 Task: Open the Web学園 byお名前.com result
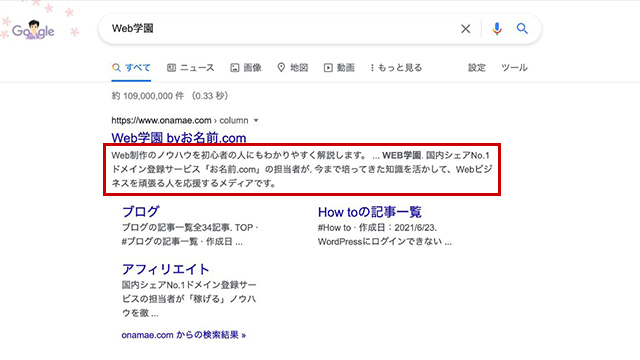[x=179, y=138]
